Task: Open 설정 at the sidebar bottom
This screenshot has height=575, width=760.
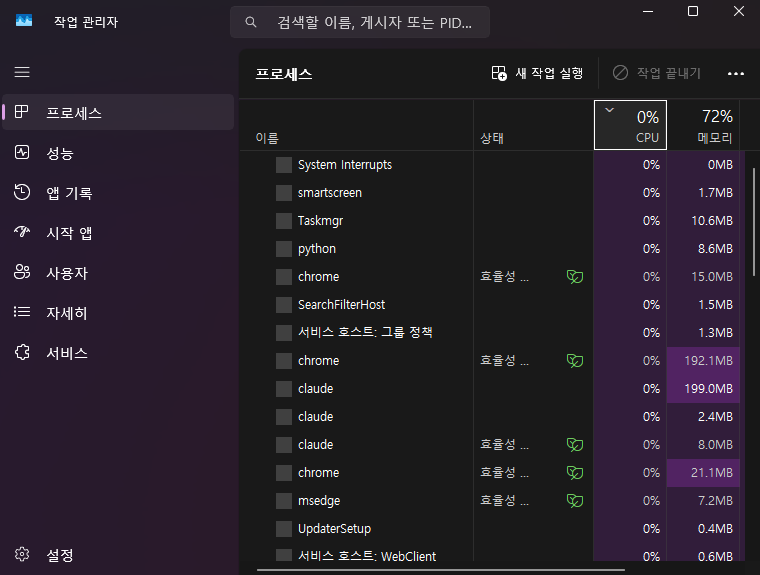Action: (x=118, y=555)
